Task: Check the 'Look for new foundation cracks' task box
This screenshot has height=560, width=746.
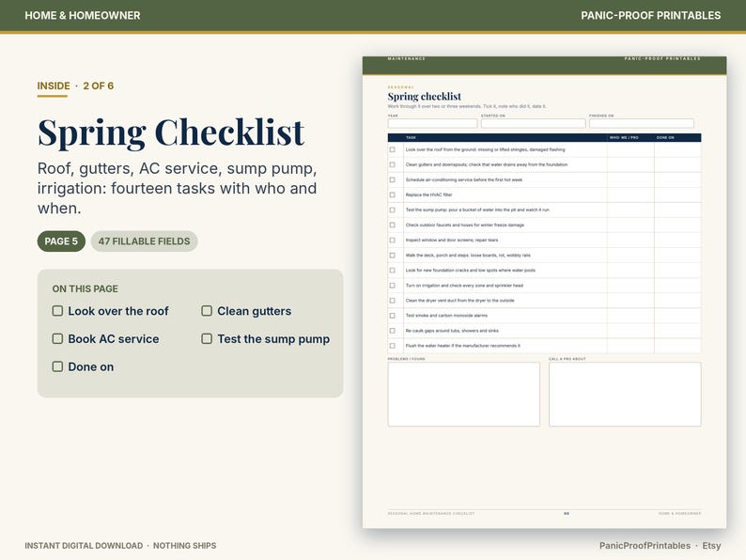Action: 393,271
